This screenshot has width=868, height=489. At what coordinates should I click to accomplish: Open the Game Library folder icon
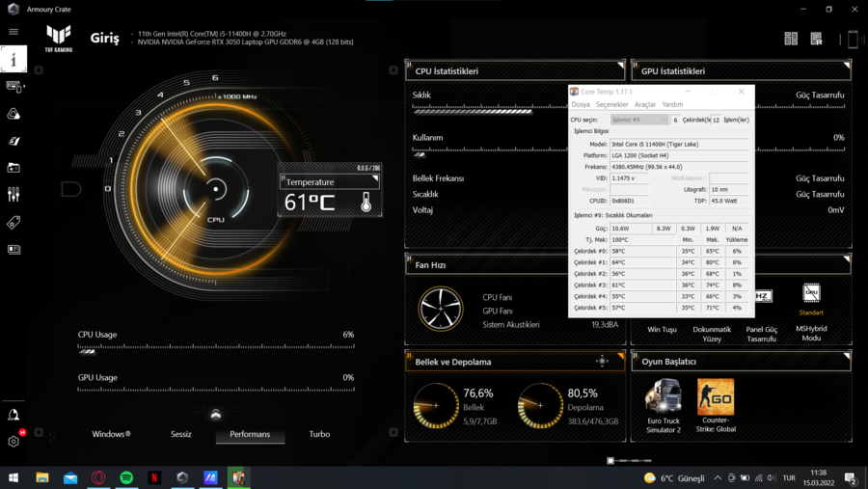pos(14,168)
